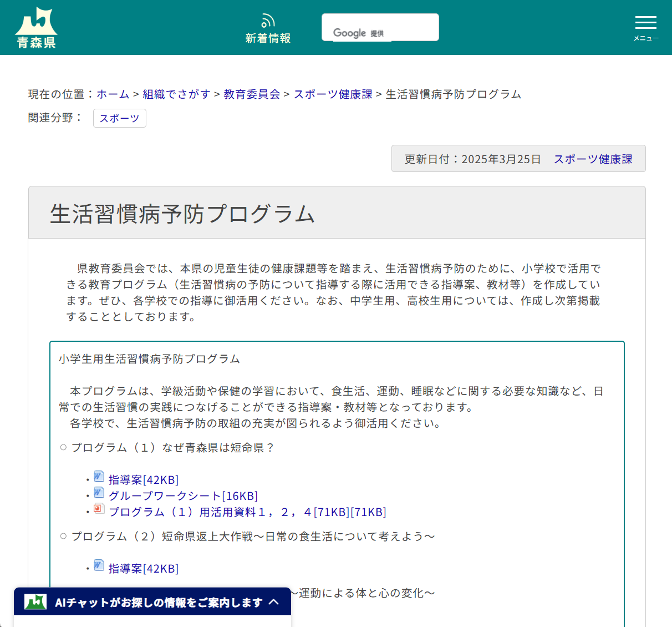This screenshot has width=672, height=627.
Task: Click the PDF icon beside プログラム（1）用活用資料
Action: point(99,509)
